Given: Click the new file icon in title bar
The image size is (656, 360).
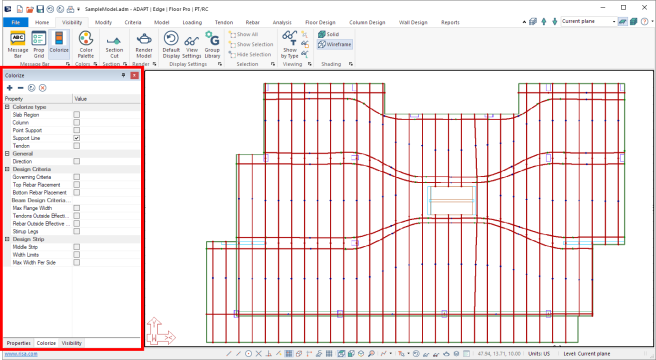Looking at the screenshot, I should pyautogui.click(x=20, y=8).
